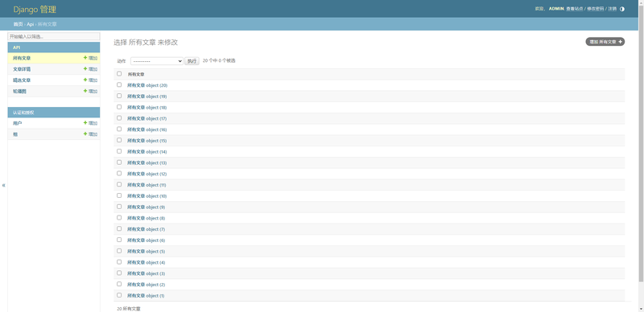The height and width of the screenshot is (312, 644).
Task: Open 所有文章 object (13)
Action: coord(147,163)
